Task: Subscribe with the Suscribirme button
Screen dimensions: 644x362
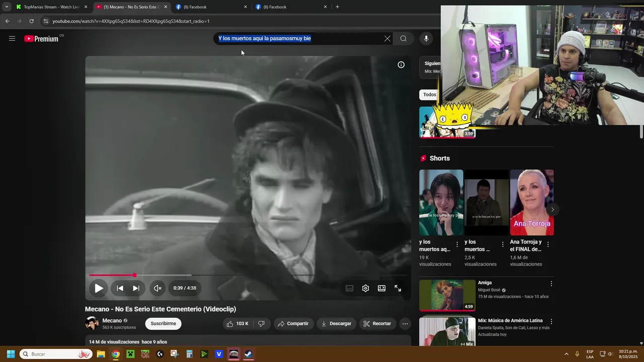Action: pyautogui.click(x=163, y=324)
